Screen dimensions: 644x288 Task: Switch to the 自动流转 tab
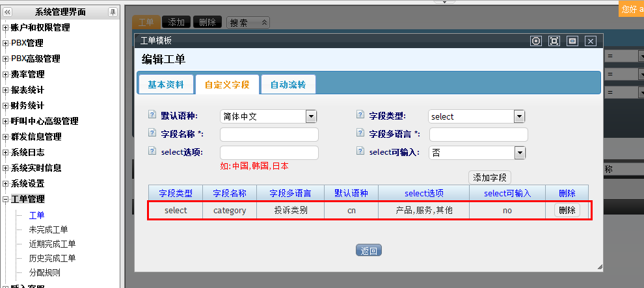(288, 85)
